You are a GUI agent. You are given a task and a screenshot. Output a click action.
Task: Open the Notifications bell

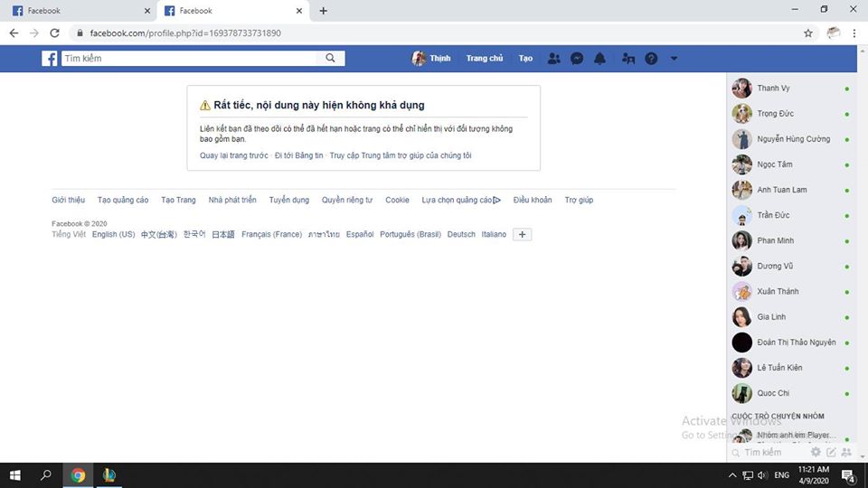pos(599,58)
